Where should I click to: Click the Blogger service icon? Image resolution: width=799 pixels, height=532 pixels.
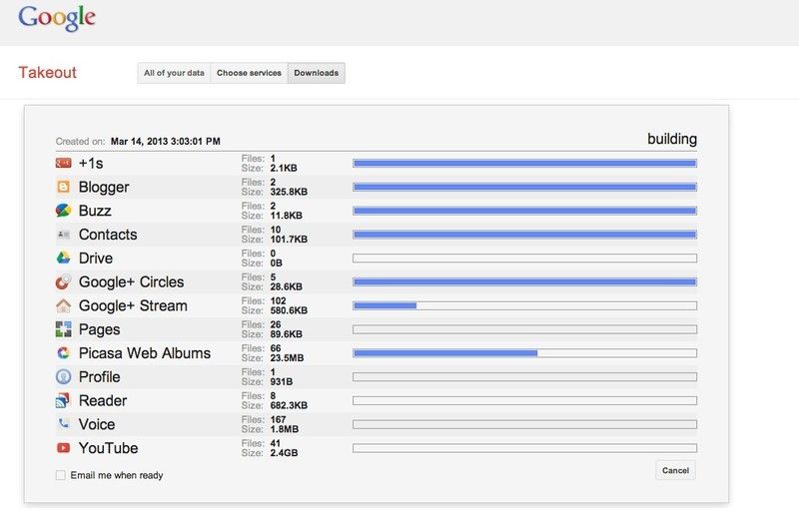coord(63,187)
